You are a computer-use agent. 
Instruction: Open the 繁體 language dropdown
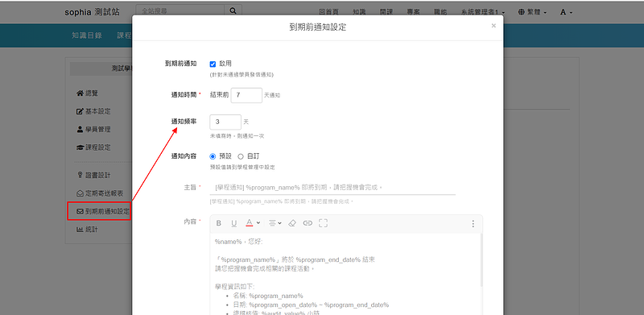(x=533, y=12)
